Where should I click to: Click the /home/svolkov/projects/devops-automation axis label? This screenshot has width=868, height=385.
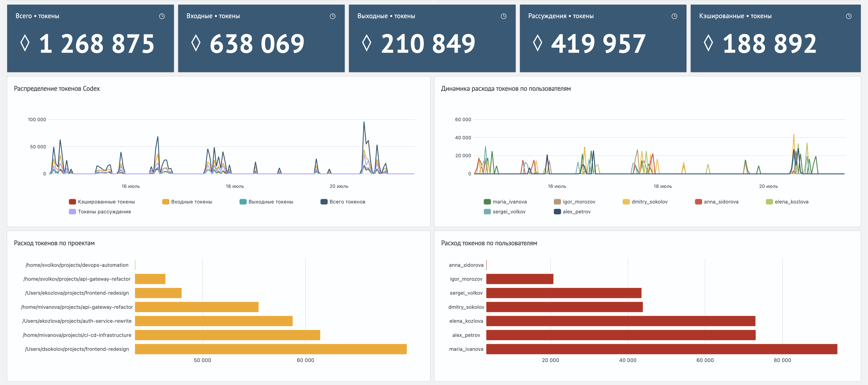coord(77,265)
